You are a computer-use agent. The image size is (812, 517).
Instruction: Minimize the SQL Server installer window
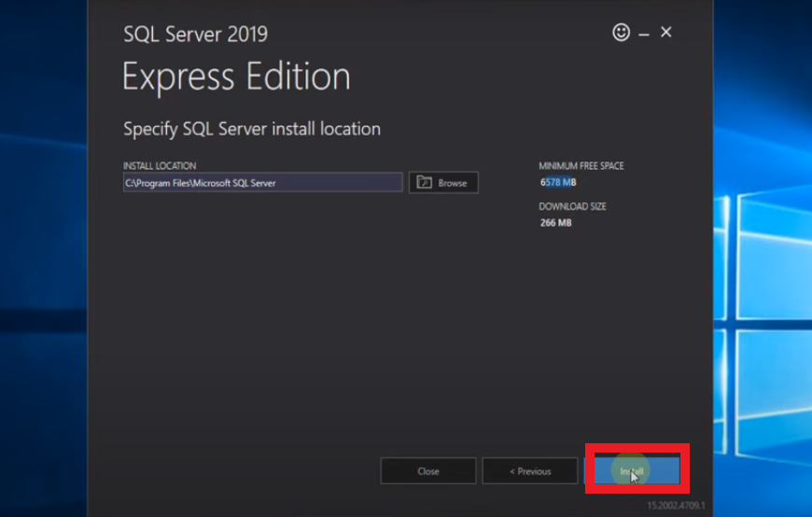(644, 35)
